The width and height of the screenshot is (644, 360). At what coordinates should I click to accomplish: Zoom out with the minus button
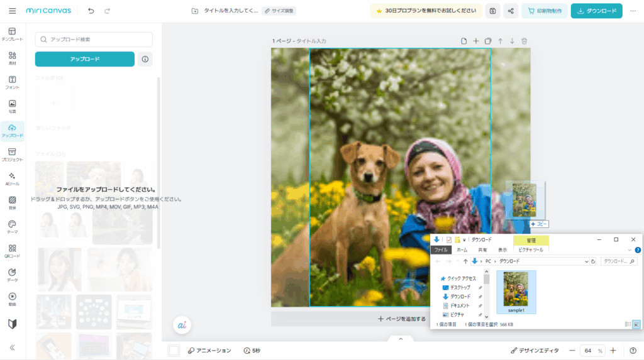(x=572, y=351)
